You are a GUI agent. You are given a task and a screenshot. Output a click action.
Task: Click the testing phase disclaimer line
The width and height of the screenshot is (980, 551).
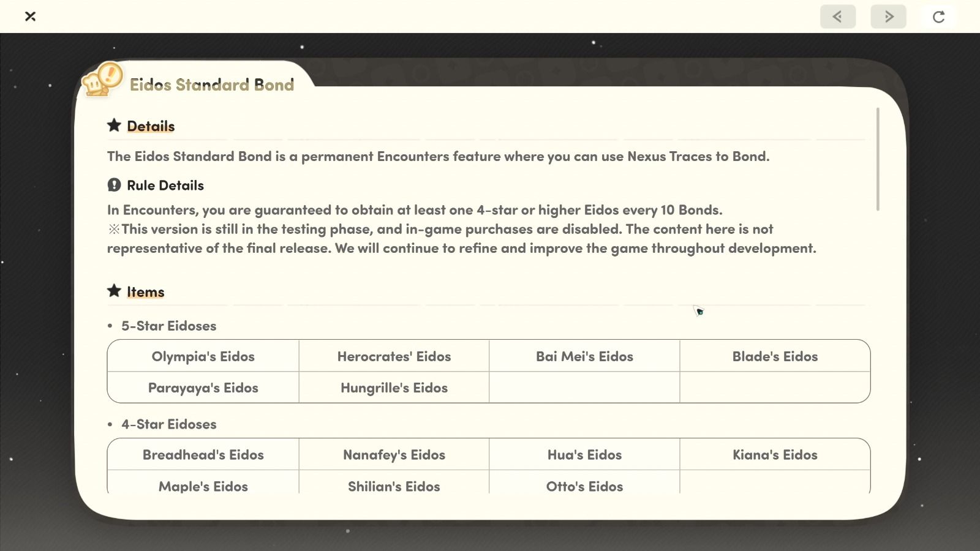tap(462, 238)
